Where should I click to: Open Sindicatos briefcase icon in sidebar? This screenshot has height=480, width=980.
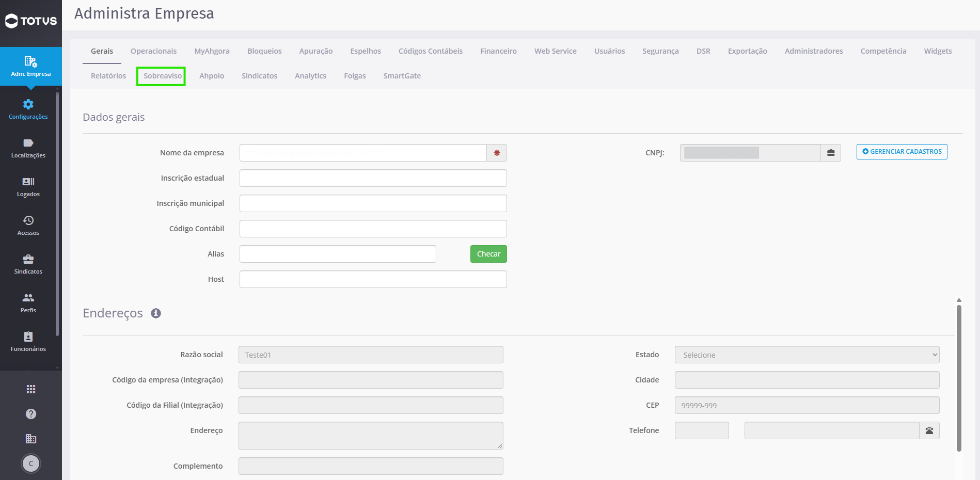coord(28,259)
